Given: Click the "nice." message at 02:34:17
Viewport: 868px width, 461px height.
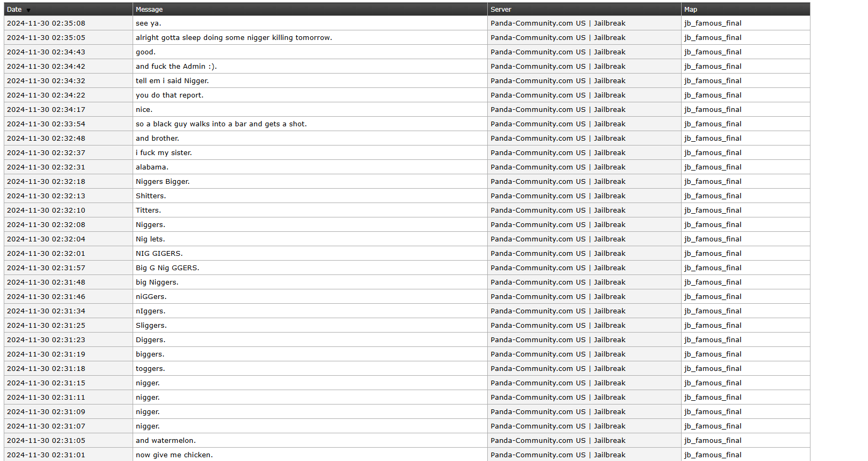Looking at the screenshot, I should click(144, 110).
